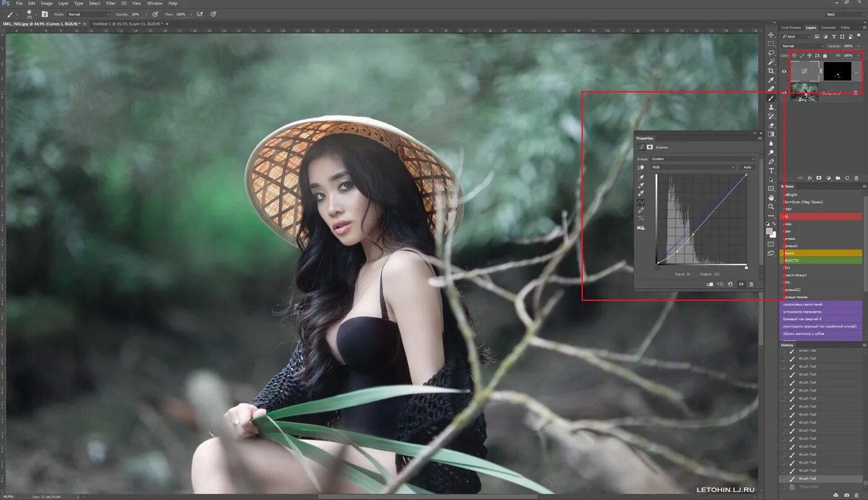Expand the Flow 100% dropdown arrow
The width and height of the screenshot is (868, 500).
click(191, 14)
